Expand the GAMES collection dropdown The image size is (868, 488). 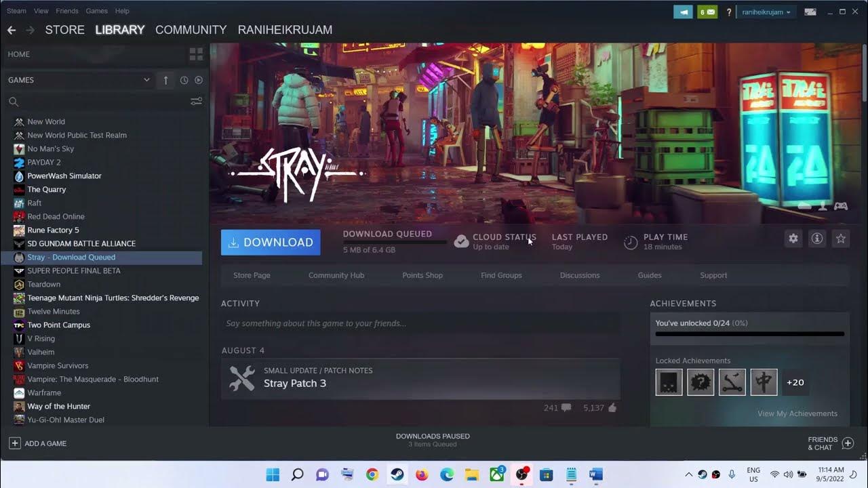coord(146,80)
